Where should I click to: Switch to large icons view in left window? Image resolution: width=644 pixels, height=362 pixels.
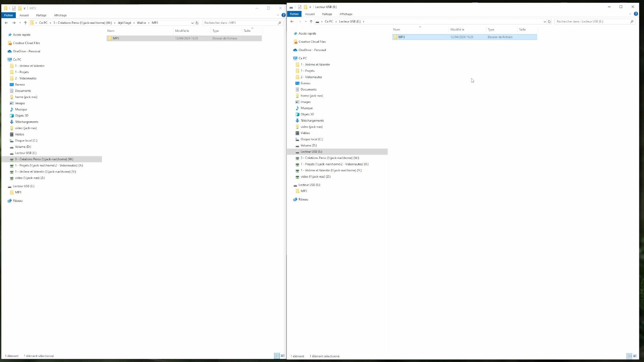(x=282, y=356)
